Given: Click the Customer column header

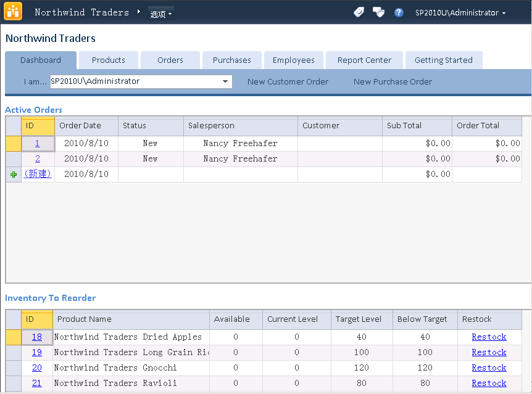Looking at the screenshot, I should (x=340, y=126).
